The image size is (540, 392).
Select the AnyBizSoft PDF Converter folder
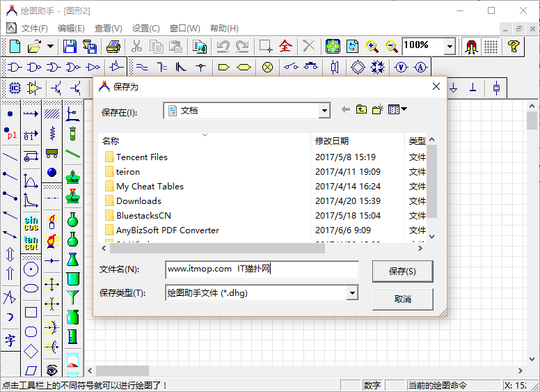[162, 230]
